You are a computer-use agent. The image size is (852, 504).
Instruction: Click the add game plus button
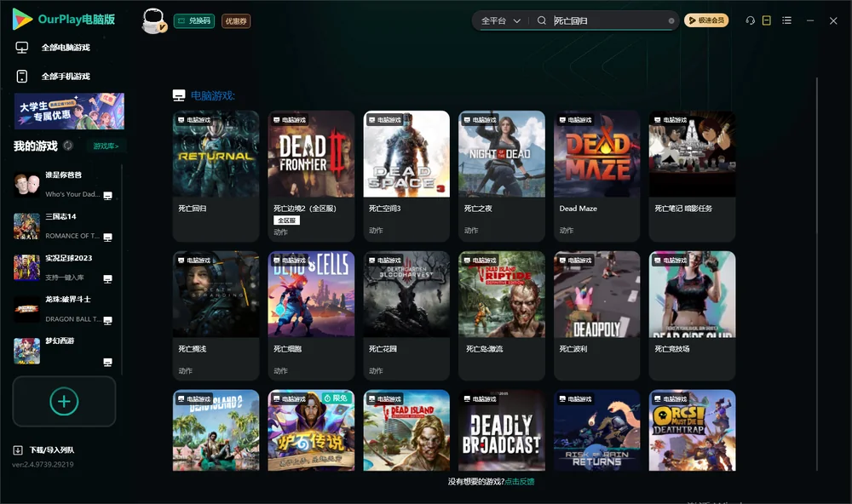[x=64, y=401]
